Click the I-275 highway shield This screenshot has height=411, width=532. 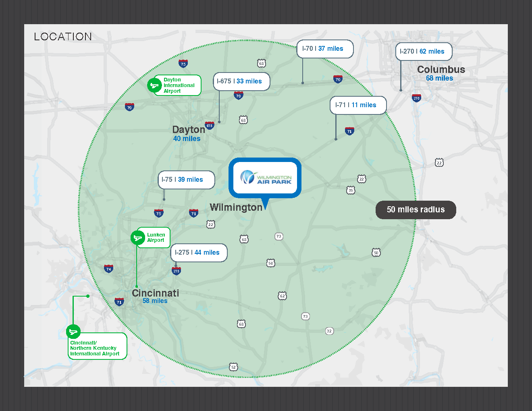(x=176, y=271)
